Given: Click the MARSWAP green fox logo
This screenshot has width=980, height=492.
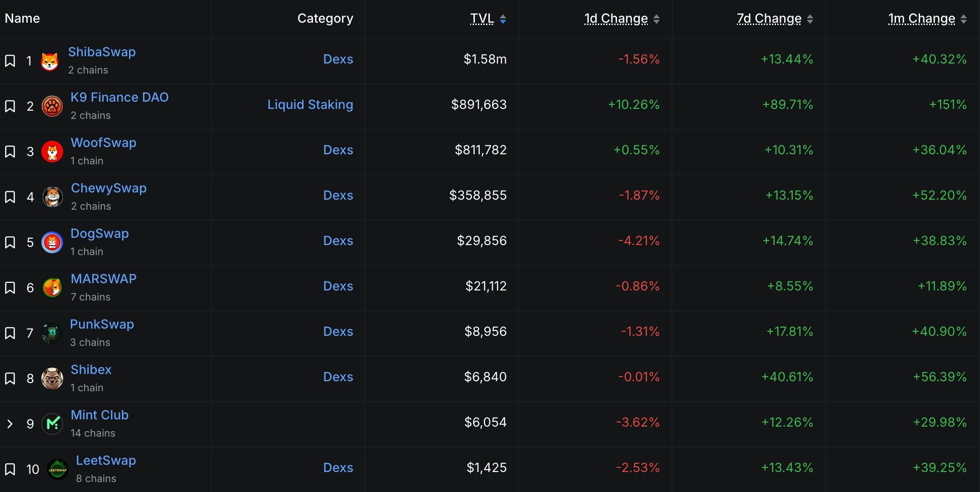Looking at the screenshot, I should click(52, 288).
